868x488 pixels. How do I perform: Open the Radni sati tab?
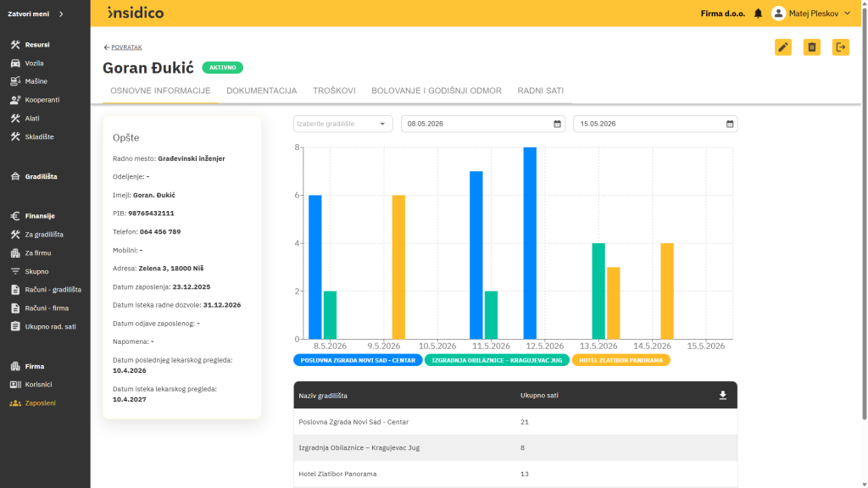[x=540, y=91]
